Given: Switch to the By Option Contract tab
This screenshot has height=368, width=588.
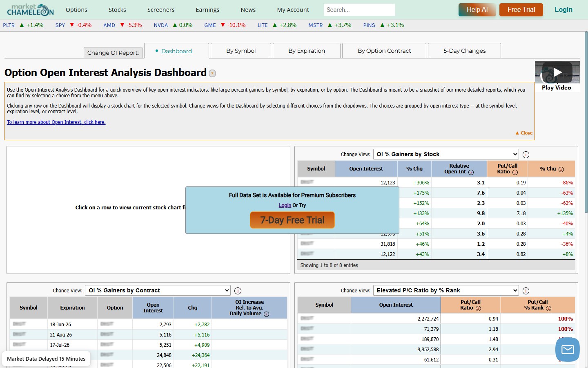Looking at the screenshot, I should pos(384,51).
